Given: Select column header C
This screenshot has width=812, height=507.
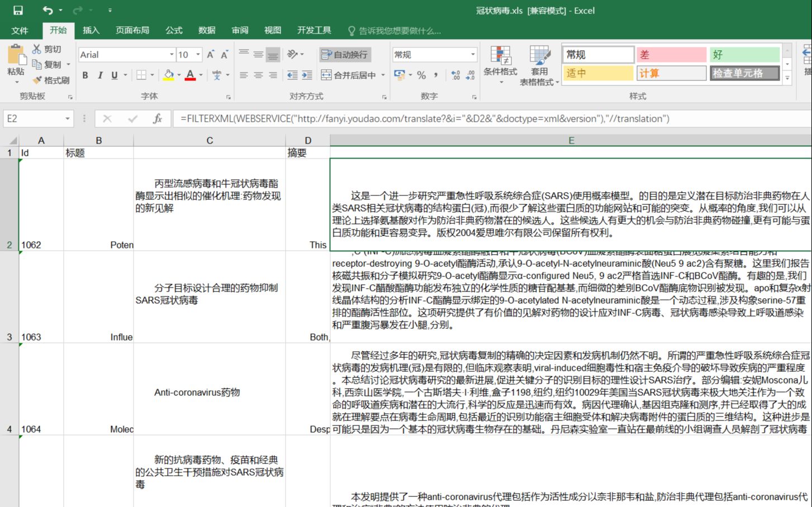Looking at the screenshot, I should coord(210,141).
